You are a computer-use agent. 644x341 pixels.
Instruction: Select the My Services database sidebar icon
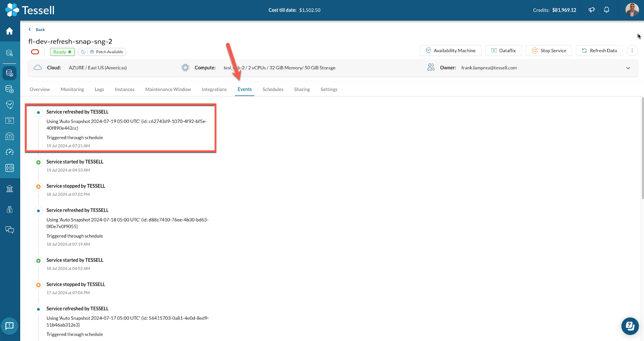[x=10, y=73]
